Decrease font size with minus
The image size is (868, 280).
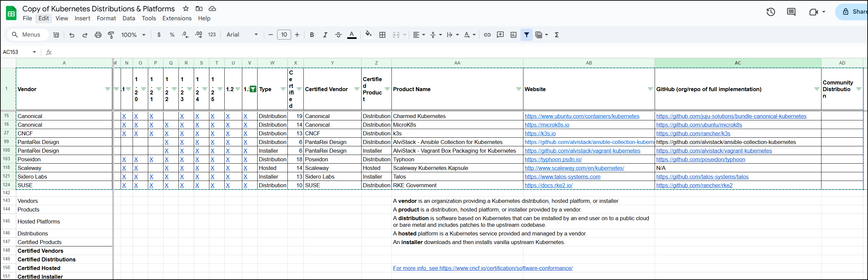pos(270,35)
